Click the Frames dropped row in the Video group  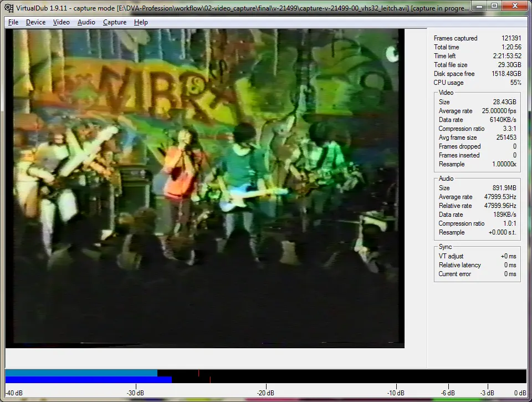click(x=477, y=146)
